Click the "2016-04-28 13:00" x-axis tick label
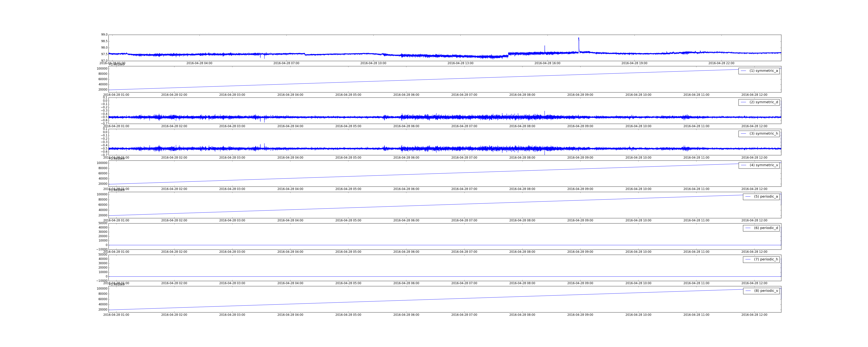The height and width of the screenshot is (347, 868). [460, 63]
